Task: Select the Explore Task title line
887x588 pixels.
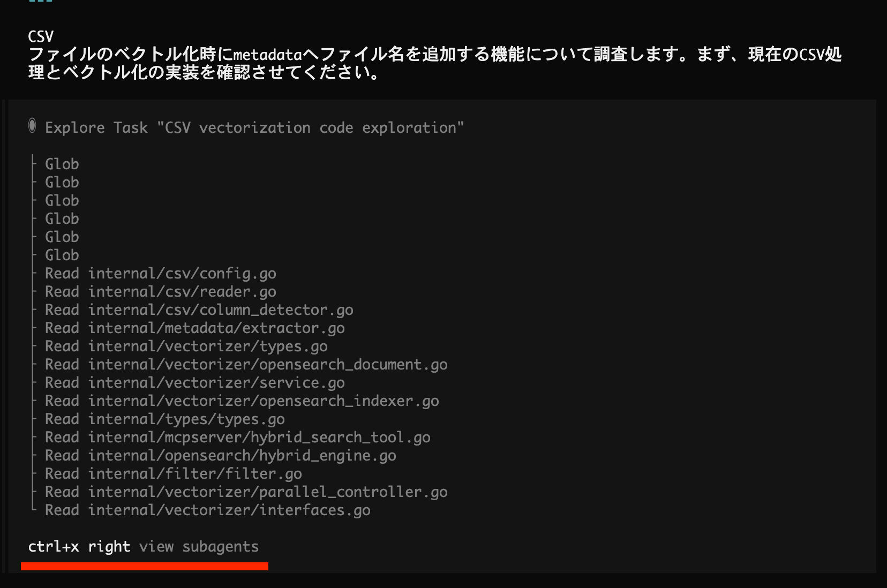Action: pos(254,127)
